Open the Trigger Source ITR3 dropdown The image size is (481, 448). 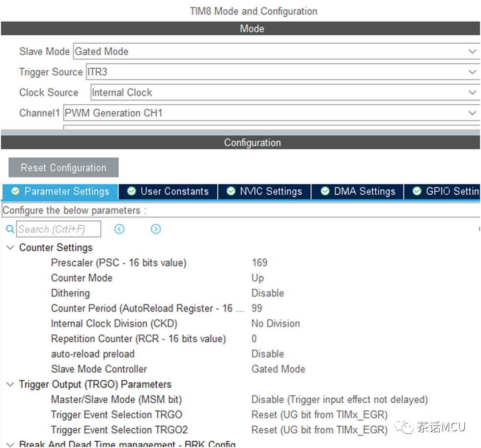pos(283,72)
